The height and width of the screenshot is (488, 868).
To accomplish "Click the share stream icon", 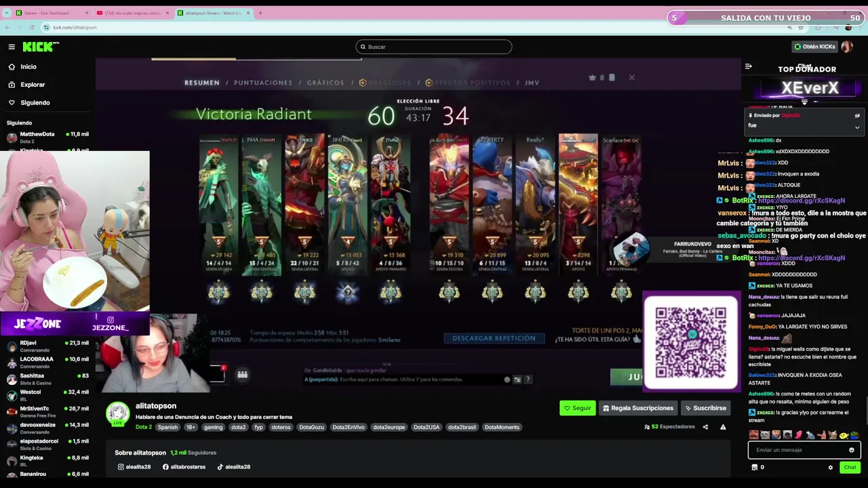I will [705, 427].
